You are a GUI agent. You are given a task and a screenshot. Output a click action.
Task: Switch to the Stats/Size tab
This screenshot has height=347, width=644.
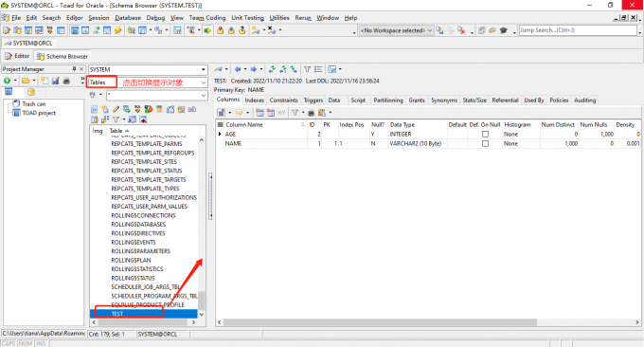474,100
